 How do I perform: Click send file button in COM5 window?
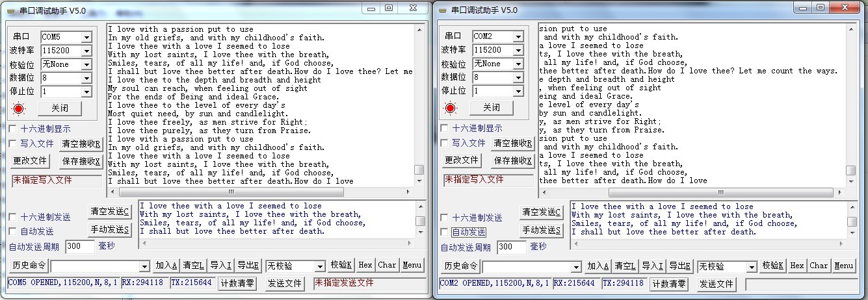tap(284, 284)
